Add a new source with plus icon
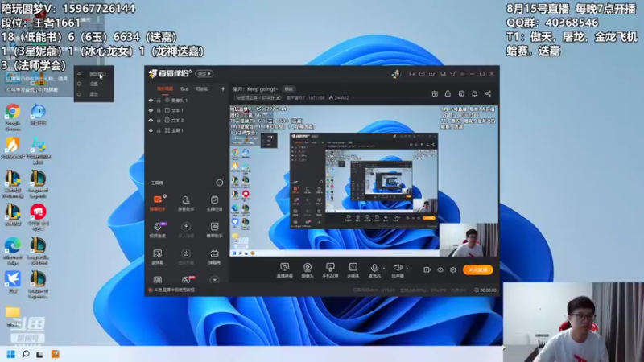 pos(223,88)
